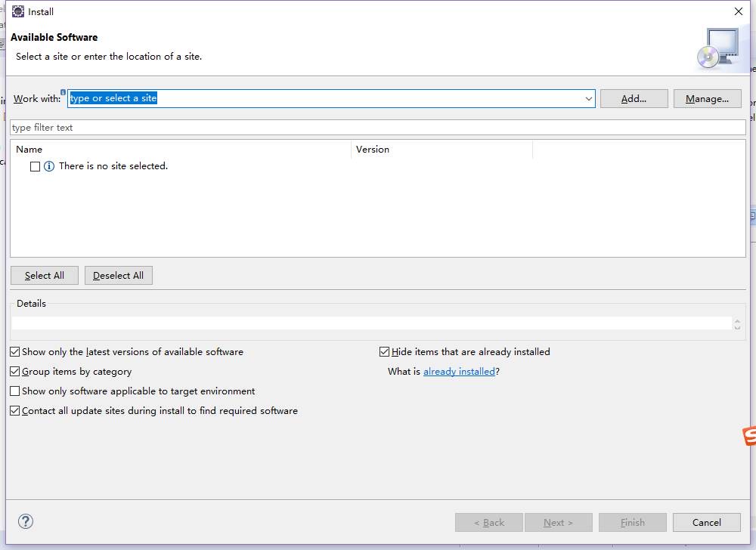
Task: Click the Eclipse icon in title bar
Action: (17, 11)
